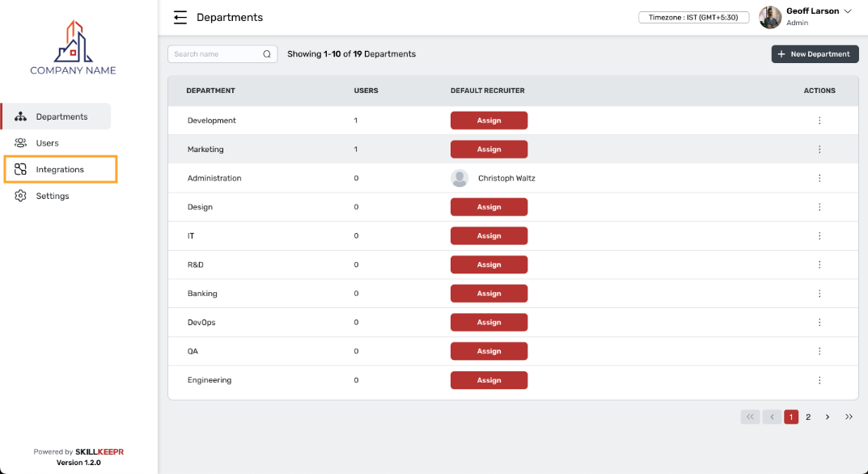Open the Timezone IST selector
This screenshot has height=474, width=868.
point(693,18)
